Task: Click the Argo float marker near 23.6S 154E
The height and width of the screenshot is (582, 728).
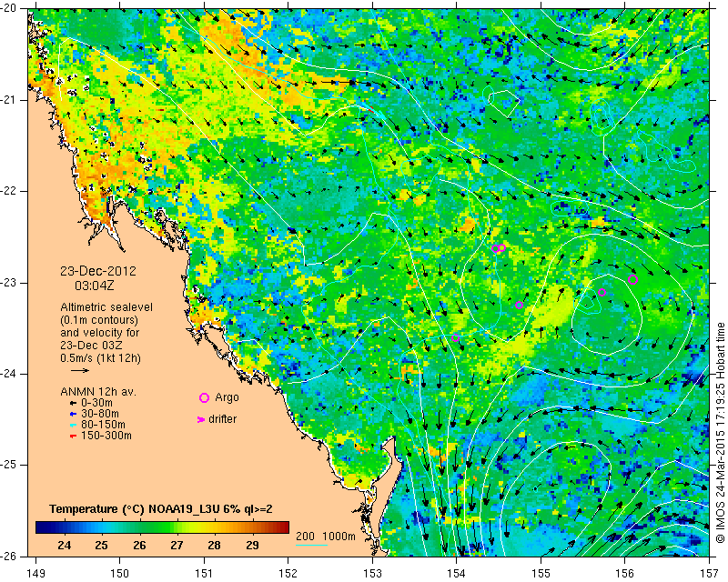Action: pos(456,338)
